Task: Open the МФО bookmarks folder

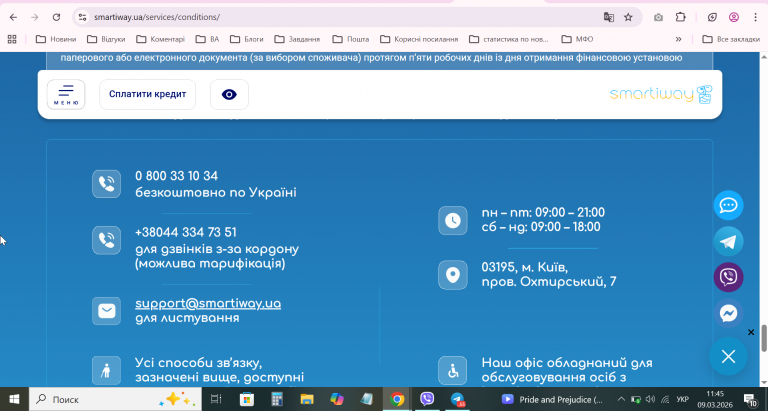Action: (577, 39)
